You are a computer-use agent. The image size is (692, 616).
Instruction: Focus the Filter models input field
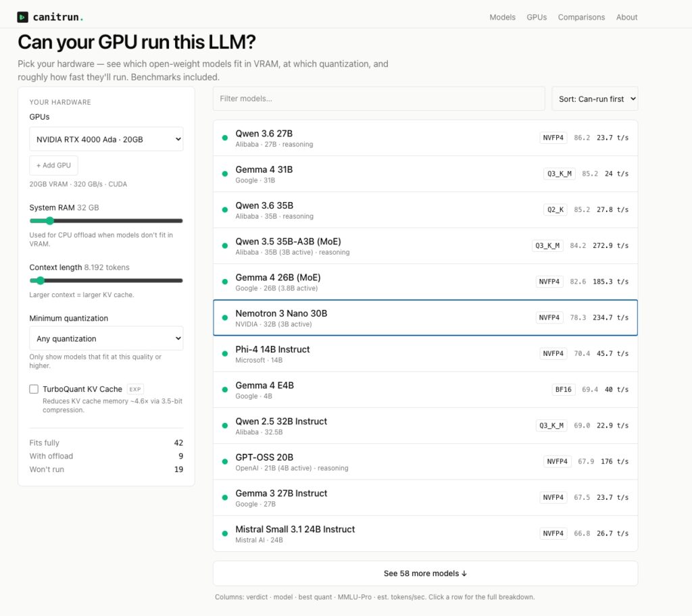378,99
